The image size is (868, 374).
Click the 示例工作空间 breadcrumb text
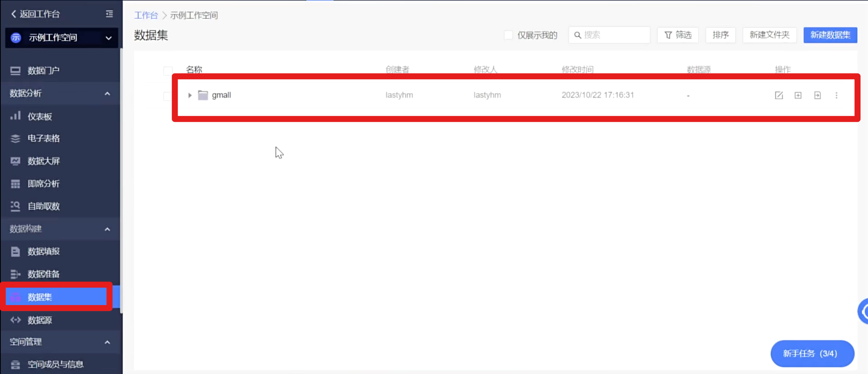click(x=194, y=15)
